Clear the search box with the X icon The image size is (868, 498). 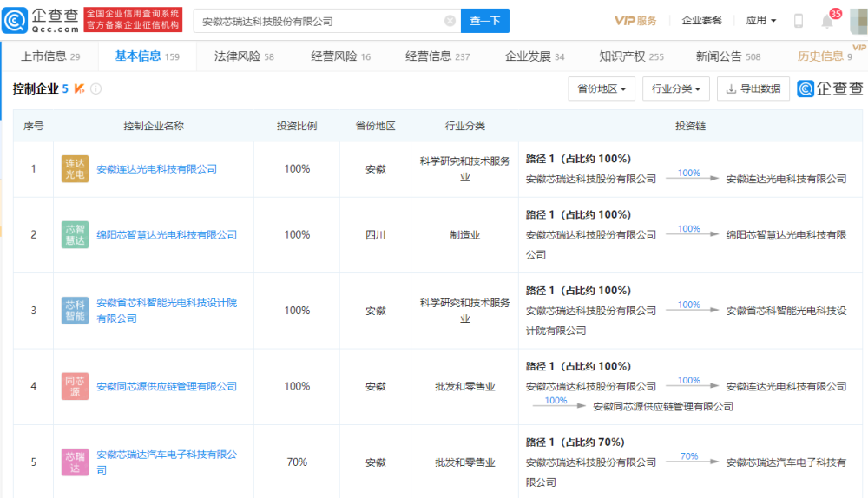(x=450, y=21)
